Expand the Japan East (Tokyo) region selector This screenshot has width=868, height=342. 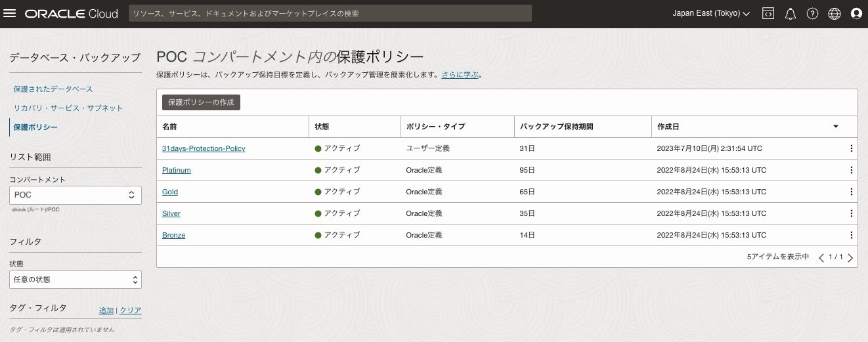tap(711, 13)
